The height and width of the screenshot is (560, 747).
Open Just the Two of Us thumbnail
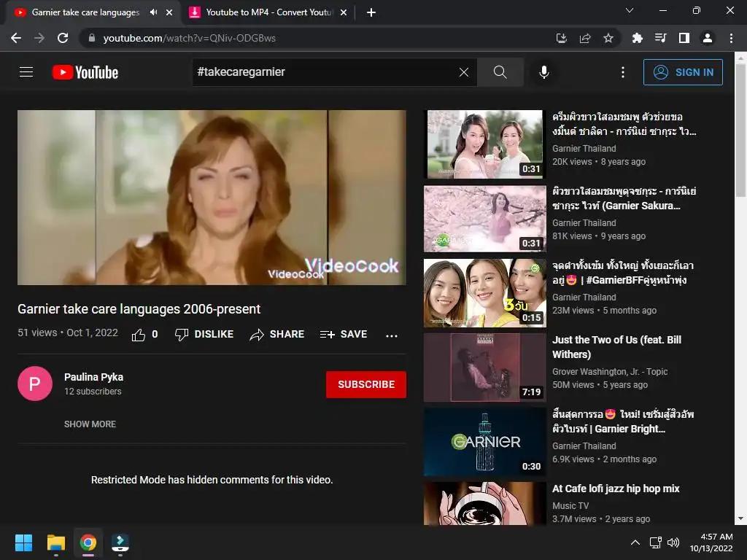click(x=485, y=367)
